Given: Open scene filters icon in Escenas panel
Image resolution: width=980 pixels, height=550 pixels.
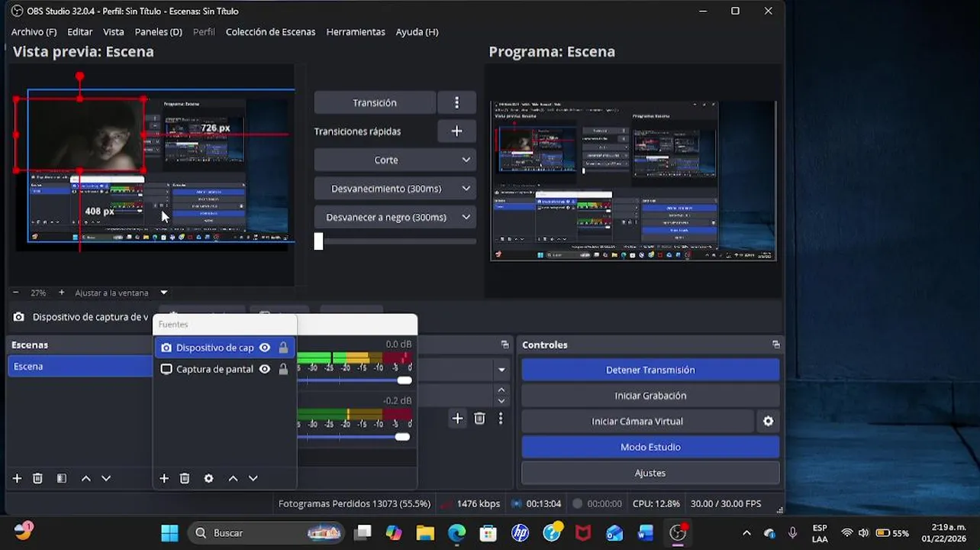Looking at the screenshot, I should (x=62, y=478).
